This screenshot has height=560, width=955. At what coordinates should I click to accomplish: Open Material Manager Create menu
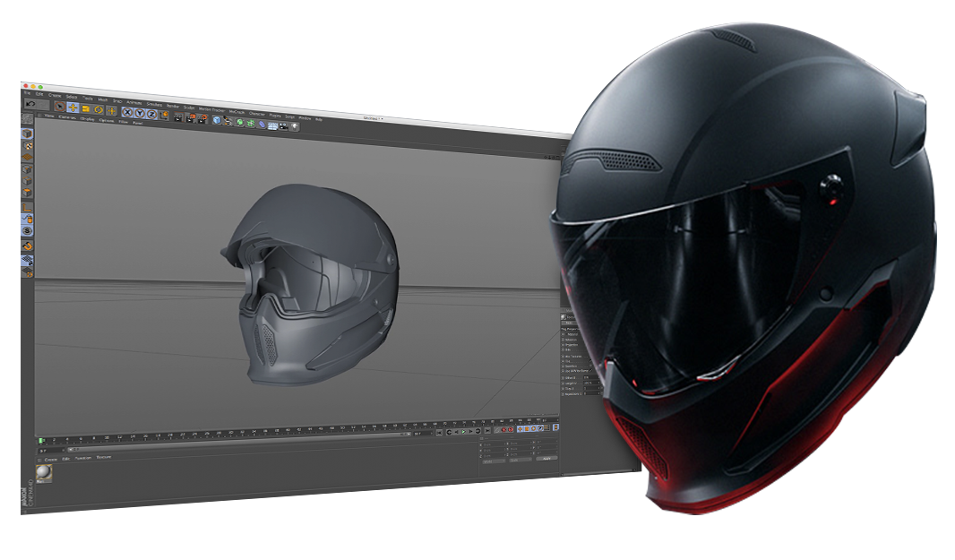51,460
